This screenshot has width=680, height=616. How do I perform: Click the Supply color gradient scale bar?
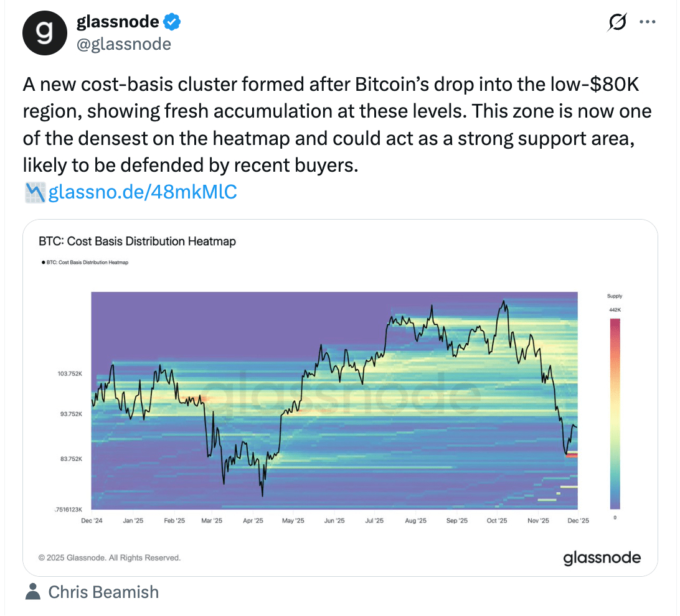[x=615, y=413]
